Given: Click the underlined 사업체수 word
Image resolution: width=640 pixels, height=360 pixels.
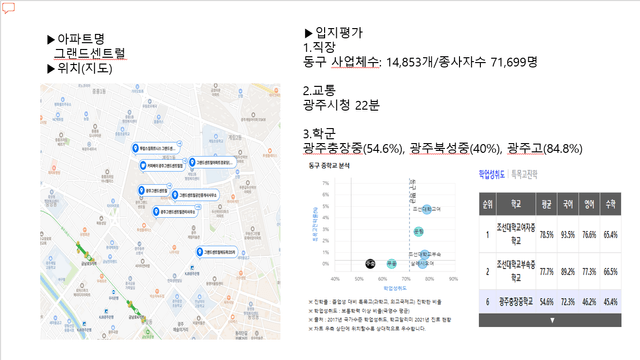Looking at the screenshot, I should tap(355, 62).
